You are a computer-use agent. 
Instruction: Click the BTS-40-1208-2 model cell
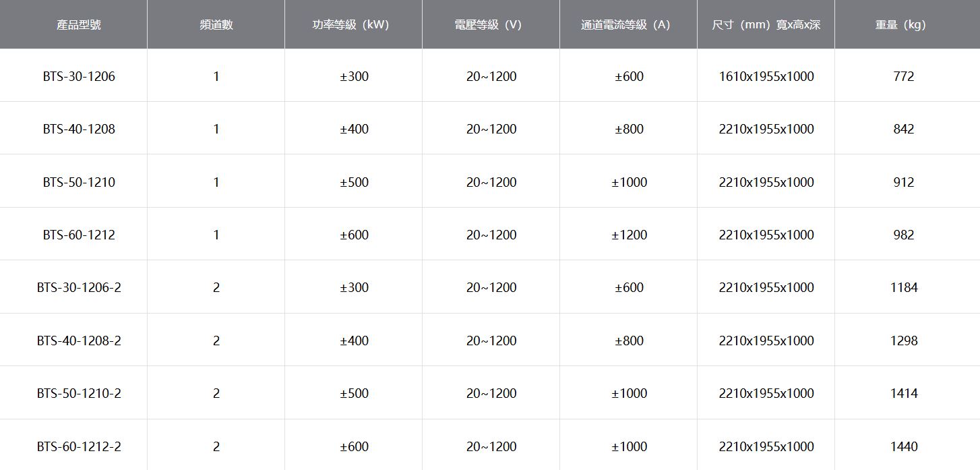pos(79,341)
